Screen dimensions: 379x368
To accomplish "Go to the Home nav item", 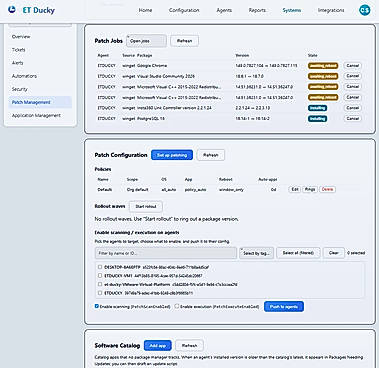I will coord(145,10).
